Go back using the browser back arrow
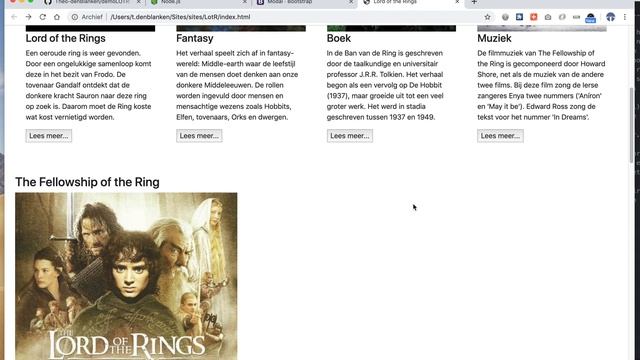 tap(14, 17)
